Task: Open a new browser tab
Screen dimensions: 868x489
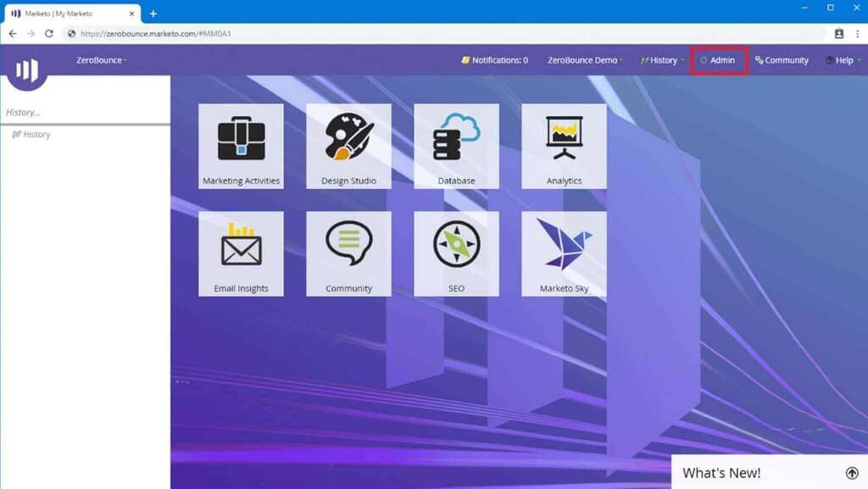Action: [153, 14]
